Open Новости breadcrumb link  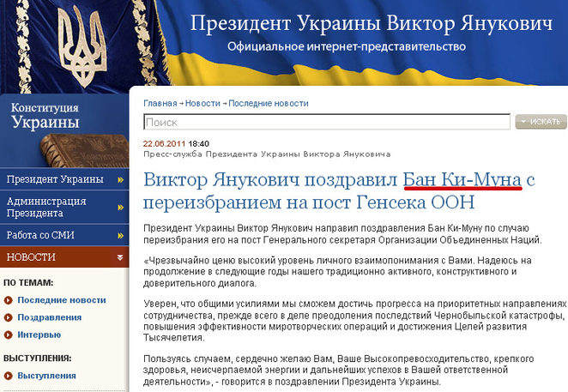coord(202,103)
